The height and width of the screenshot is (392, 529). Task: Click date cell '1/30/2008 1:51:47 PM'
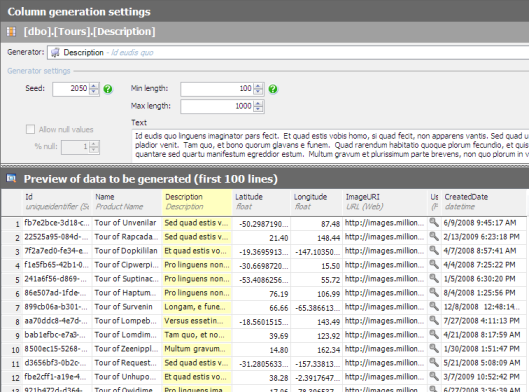click(x=484, y=349)
